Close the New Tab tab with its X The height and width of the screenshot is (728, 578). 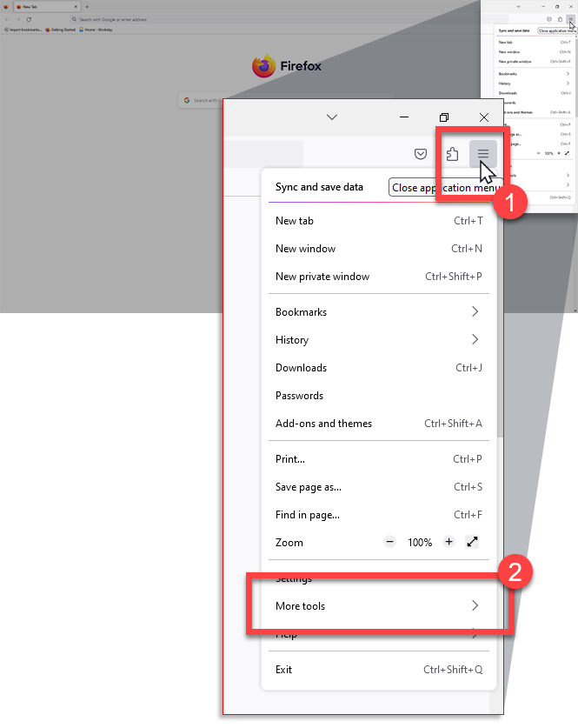click(76, 6)
